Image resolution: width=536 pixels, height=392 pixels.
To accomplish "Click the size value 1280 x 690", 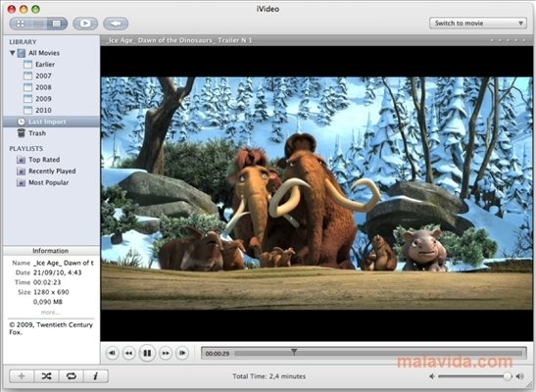I will (x=51, y=292).
